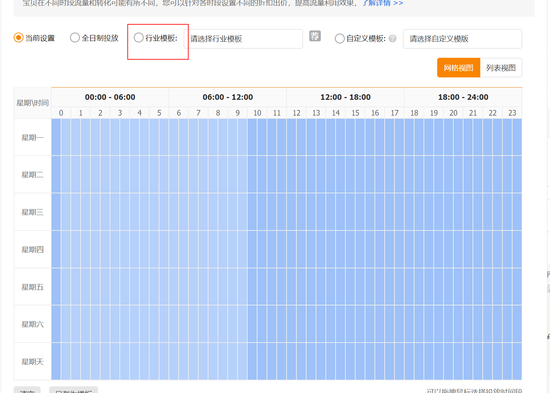550x393 pixels.
Task: Select the 星期三 row label
Action: (x=33, y=212)
